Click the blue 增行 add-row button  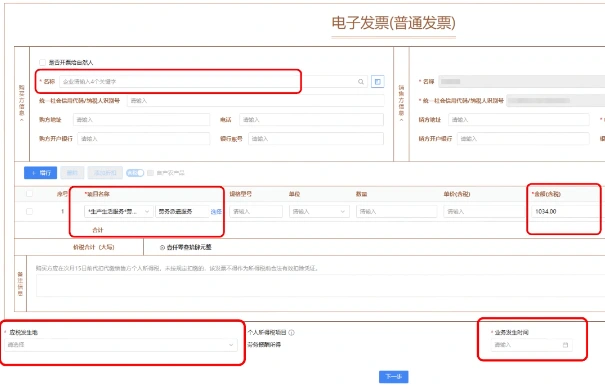(41, 173)
